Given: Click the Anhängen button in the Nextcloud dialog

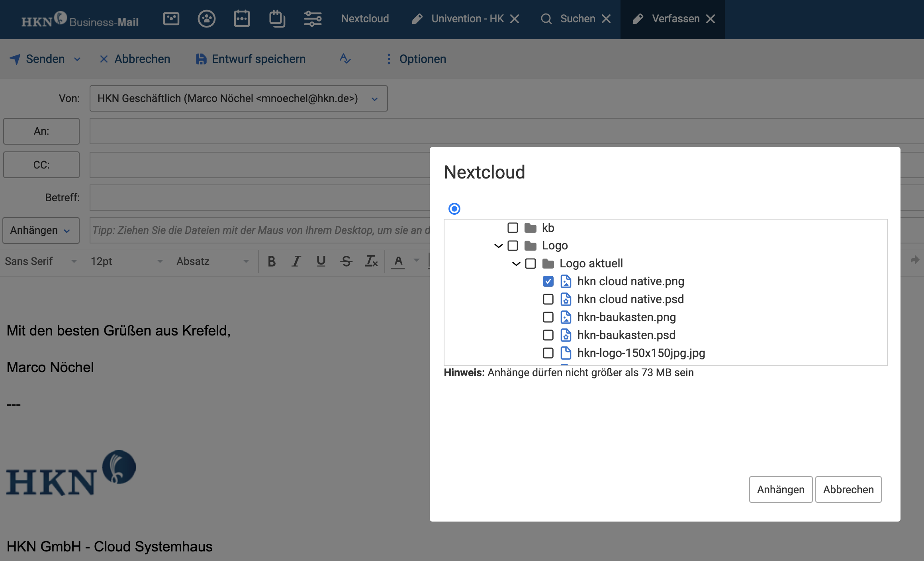Looking at the screenshot, I should click(781, 489).
